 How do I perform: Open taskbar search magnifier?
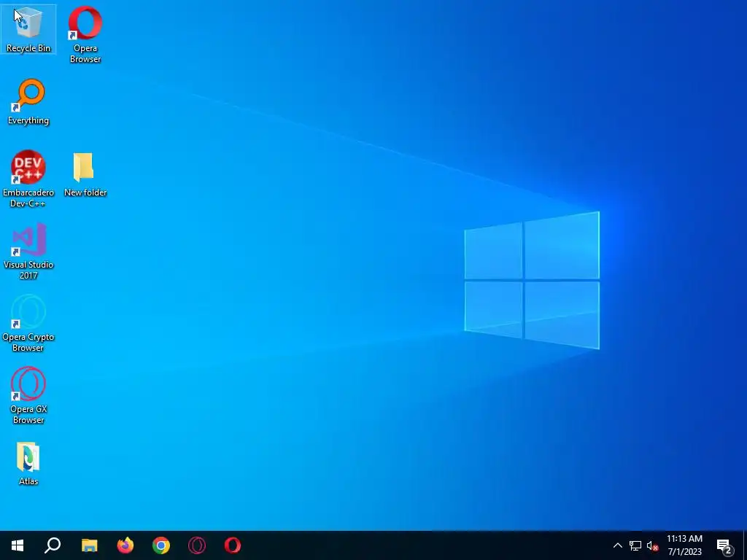[53, 545]
